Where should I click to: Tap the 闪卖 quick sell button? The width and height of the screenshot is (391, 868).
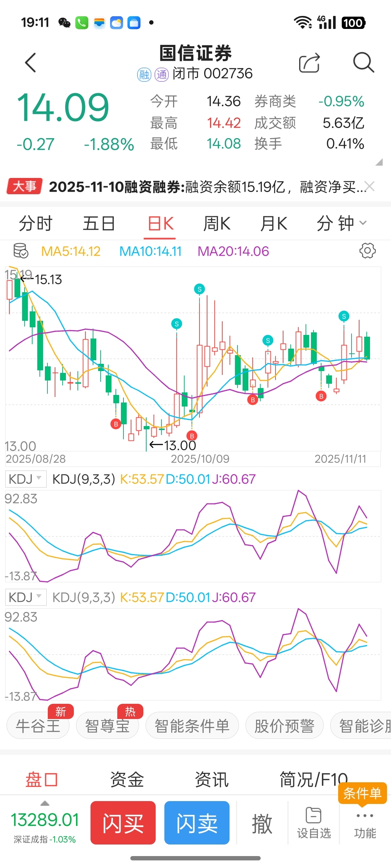click(197, 823)
